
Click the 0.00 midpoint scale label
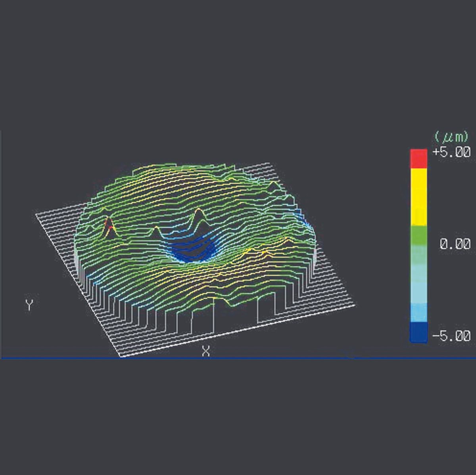455,244
